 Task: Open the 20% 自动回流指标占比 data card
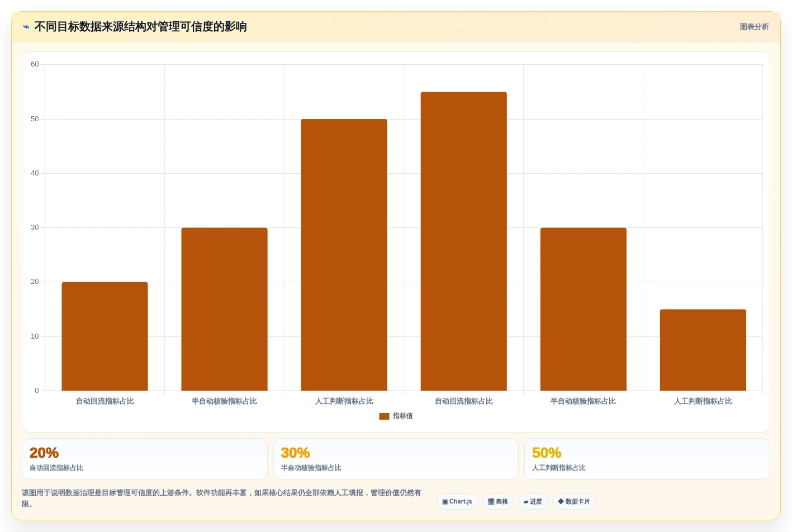click(x=144, y=459)
